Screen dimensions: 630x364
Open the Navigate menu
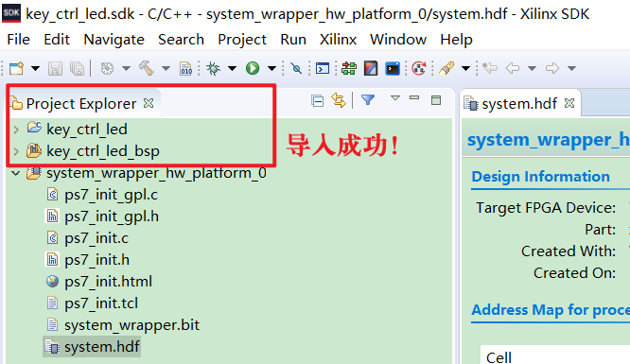114,40
